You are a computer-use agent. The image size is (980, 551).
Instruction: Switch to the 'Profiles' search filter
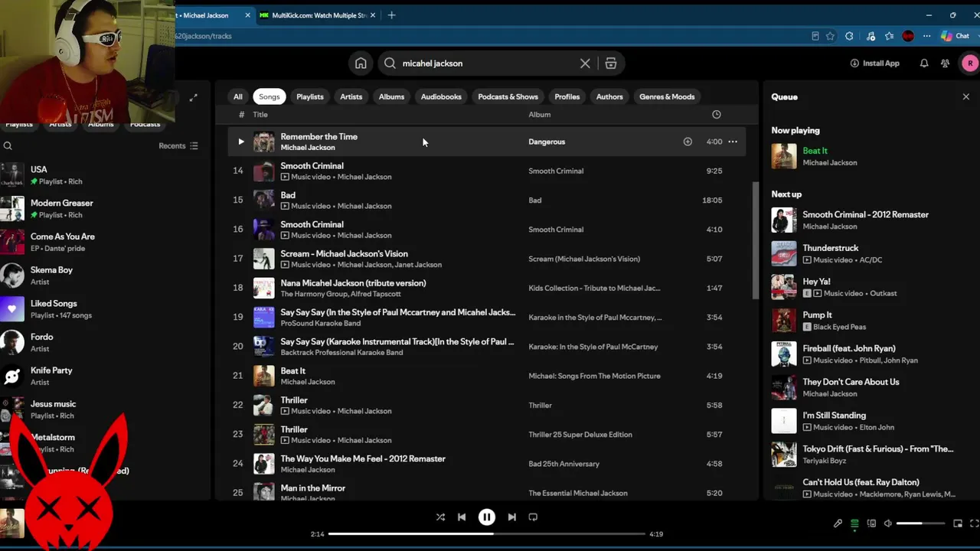point(567,97)
